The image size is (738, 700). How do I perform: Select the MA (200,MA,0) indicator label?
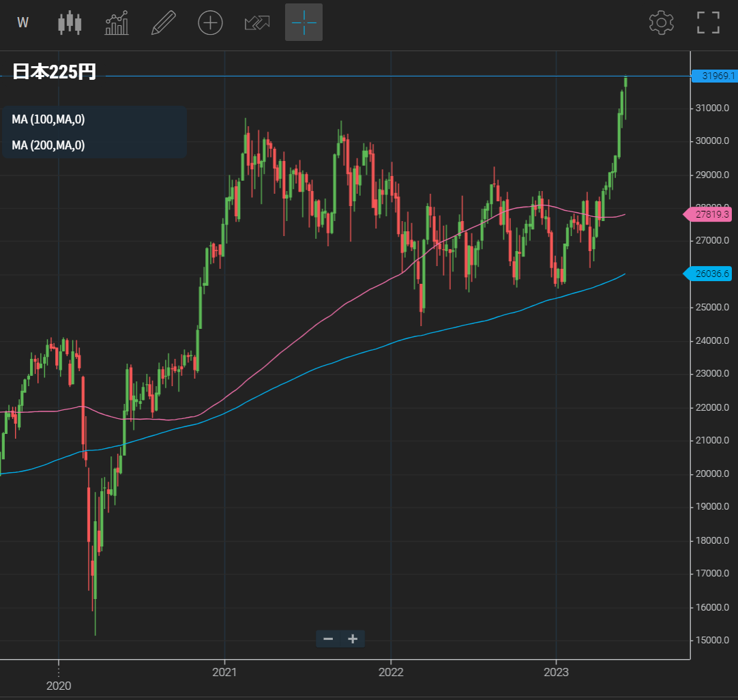point(48,145)
